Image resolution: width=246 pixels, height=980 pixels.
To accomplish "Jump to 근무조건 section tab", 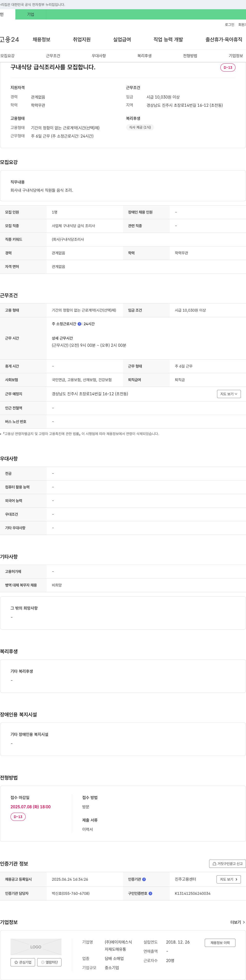I will (x=53, y=55).
